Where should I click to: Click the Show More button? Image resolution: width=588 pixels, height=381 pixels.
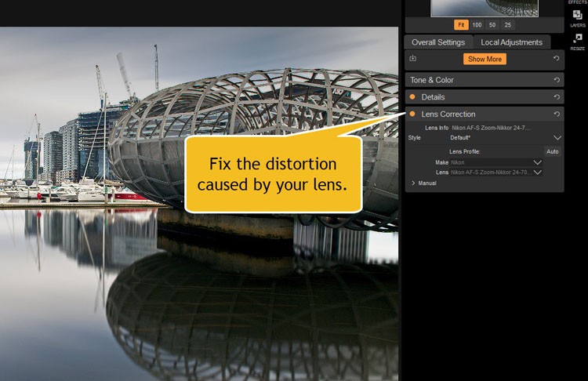[485, 59]
